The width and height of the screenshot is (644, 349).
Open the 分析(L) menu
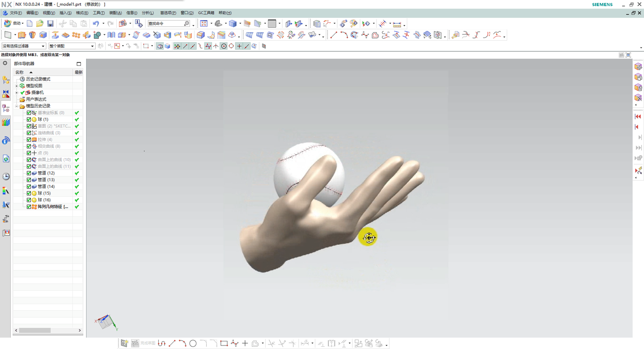point(148,13)
